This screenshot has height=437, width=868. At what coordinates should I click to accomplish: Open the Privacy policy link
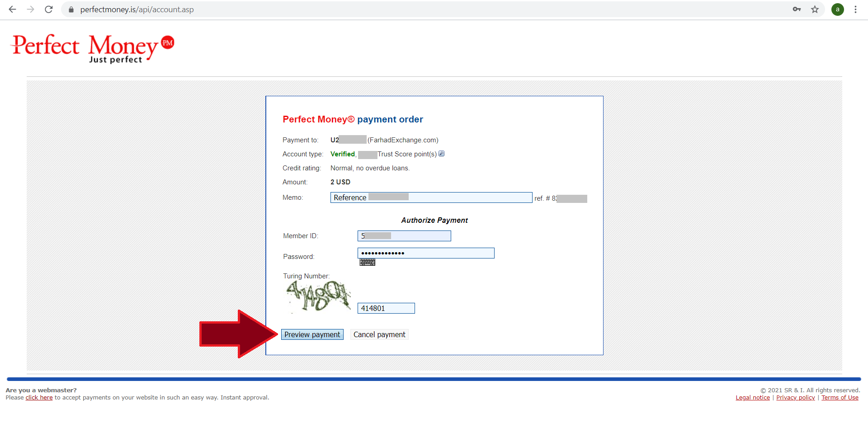tap(796, 398)
